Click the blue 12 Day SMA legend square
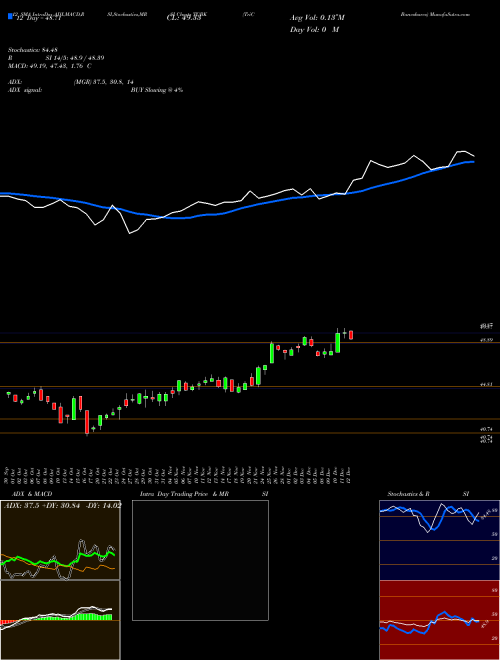The width and height of the screenshot is (500, 660). click(10, 17)
